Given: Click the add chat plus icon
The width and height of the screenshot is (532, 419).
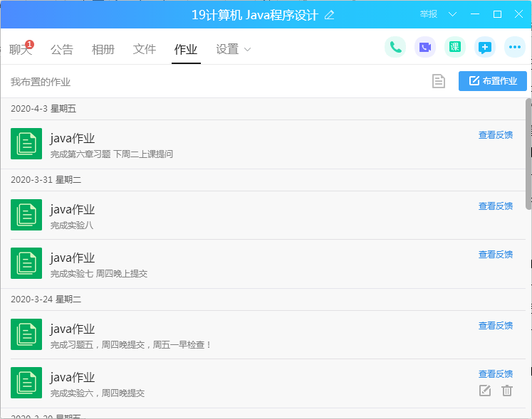Looking at the screenshot, I should click(x=485, y=48).
